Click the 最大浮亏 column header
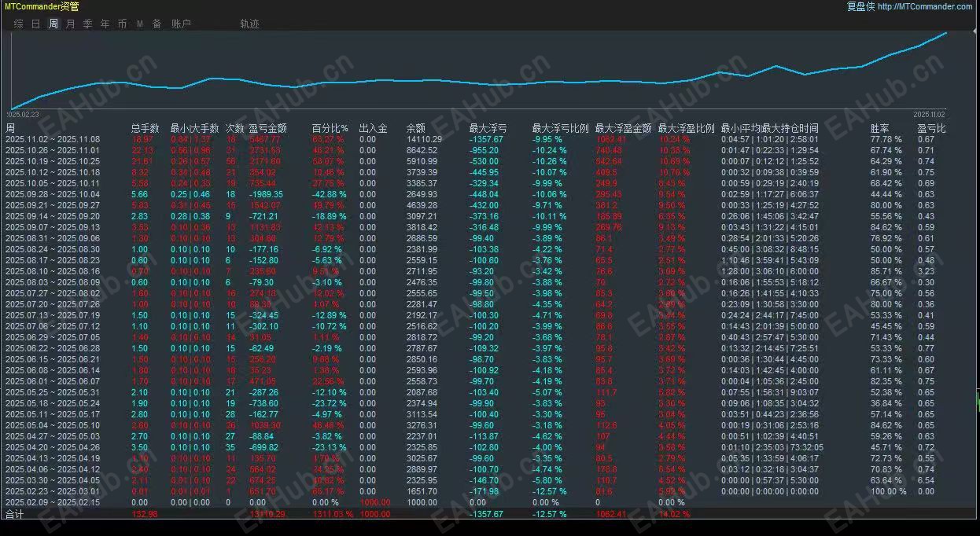 [488, 128]
